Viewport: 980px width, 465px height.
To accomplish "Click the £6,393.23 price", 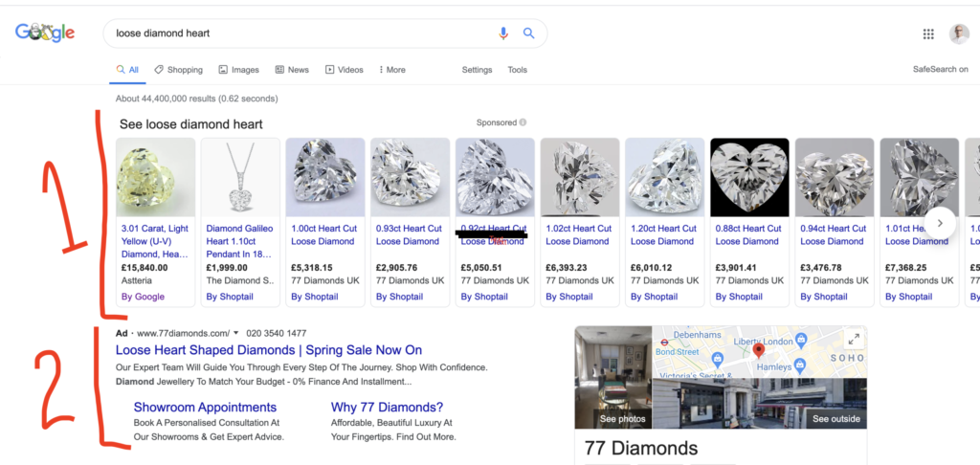I will 567,268.
